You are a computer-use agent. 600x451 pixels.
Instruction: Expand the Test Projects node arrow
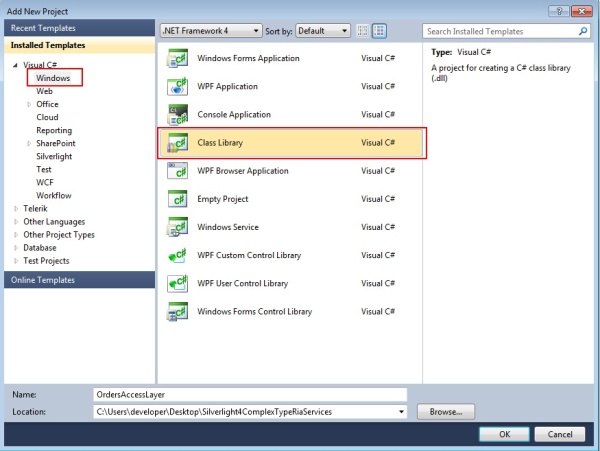(16, 261)
